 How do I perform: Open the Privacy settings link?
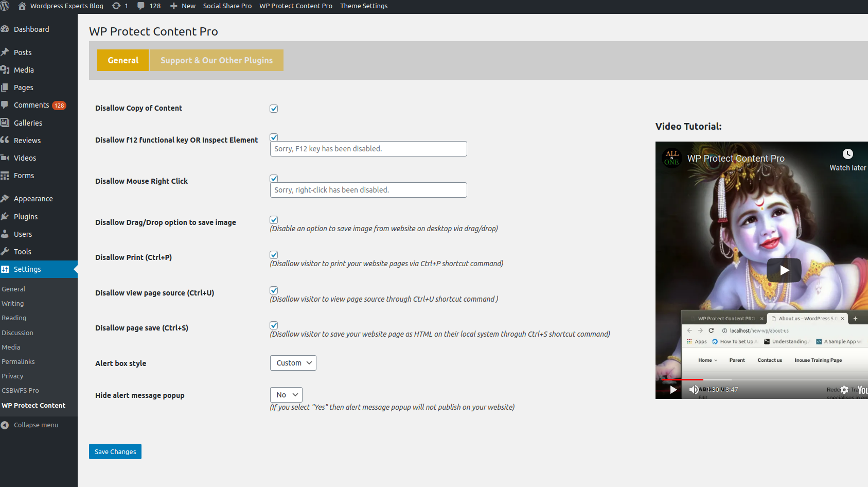(x=12, y=376)
